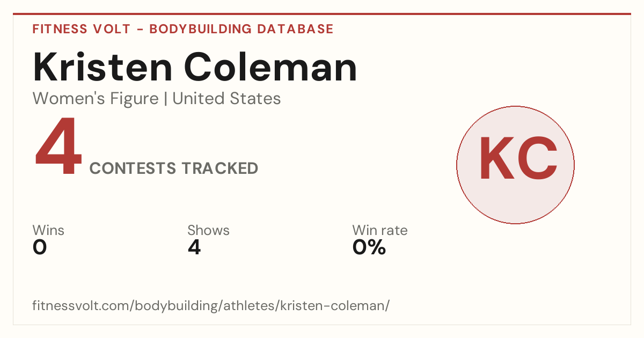The width and height of the screenshot is (644, 338).
Task: Click the Win rate label
Action: [x=380, y=231]
